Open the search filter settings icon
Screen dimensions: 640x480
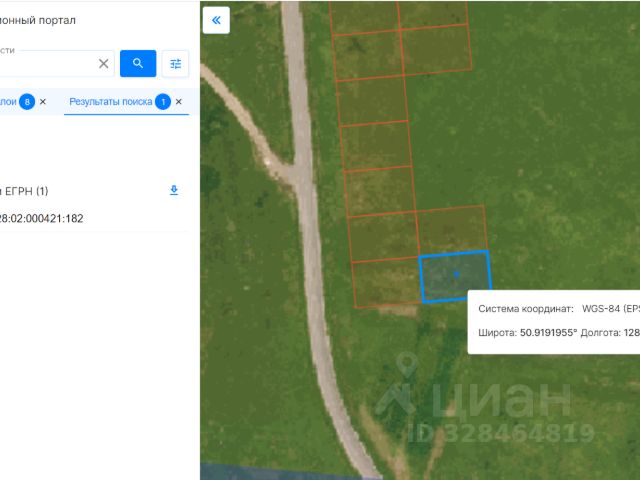point(176,64)
